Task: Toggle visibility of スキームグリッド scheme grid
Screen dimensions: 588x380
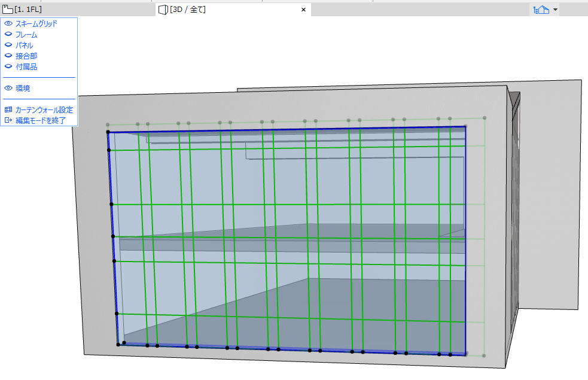Action: [x=8, y=23]
